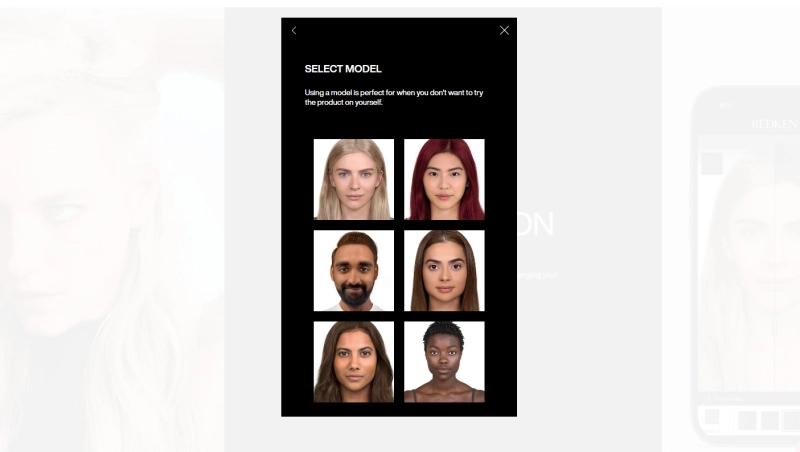Pick the model with short black hair
The image size is (800, 452).
click(x=444, y=362)
